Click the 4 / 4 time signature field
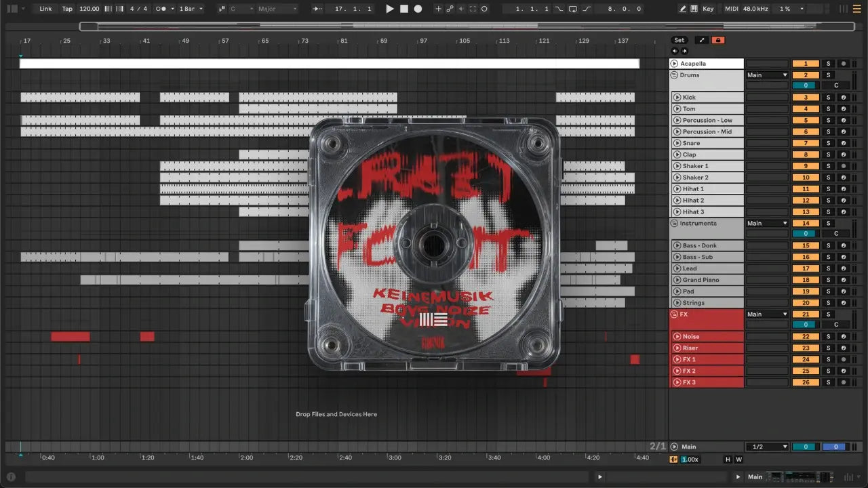 tap(138, 9)
